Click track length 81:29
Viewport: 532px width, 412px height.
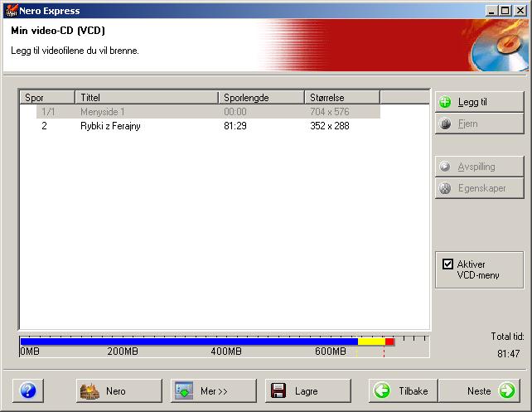click(235, 126)
